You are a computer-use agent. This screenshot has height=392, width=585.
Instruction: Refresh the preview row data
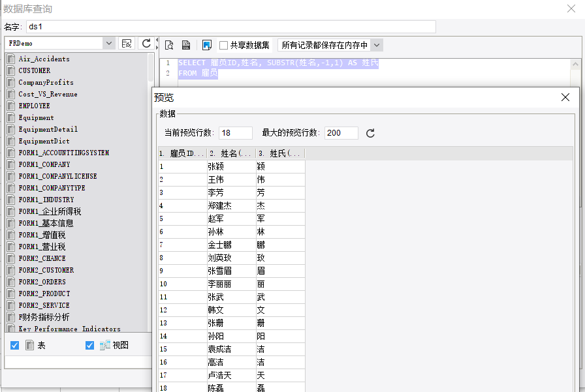coord(370,133)
